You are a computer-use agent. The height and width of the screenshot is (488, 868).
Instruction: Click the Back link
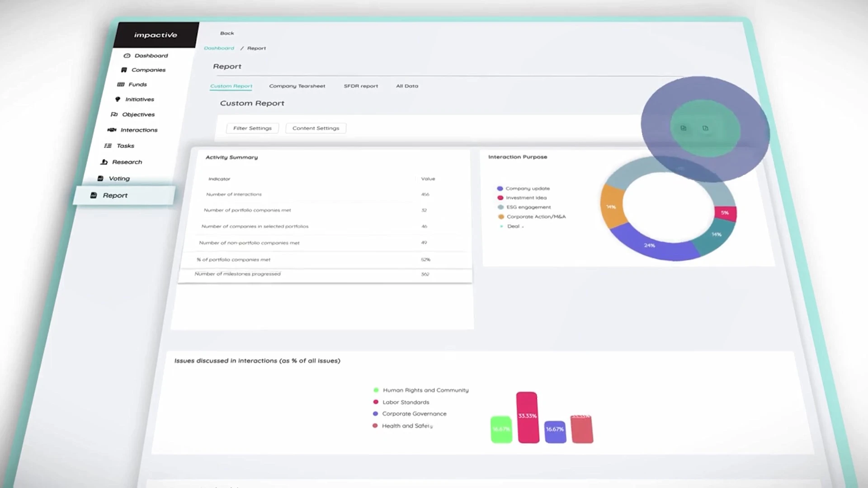(227, 33)
